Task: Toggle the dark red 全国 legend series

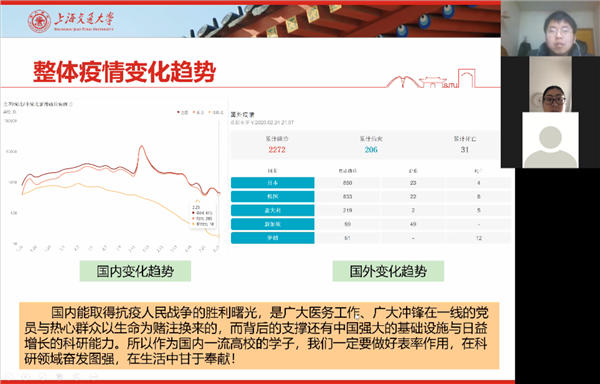Action: 183,112
